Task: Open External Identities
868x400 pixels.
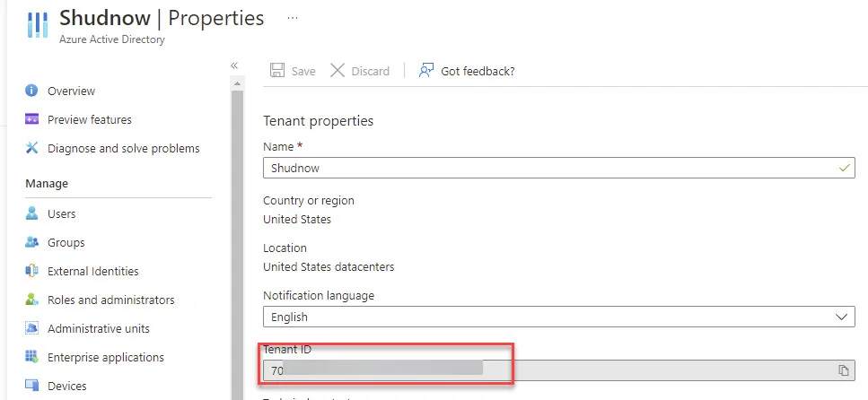Action: pyautogui.click(x=93, y=271)
